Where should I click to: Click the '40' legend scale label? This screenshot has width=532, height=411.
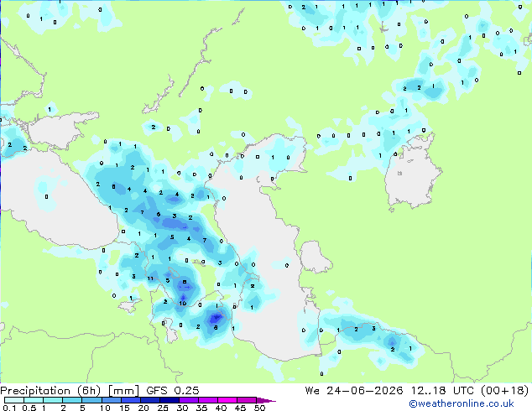[x=221, y=408]
